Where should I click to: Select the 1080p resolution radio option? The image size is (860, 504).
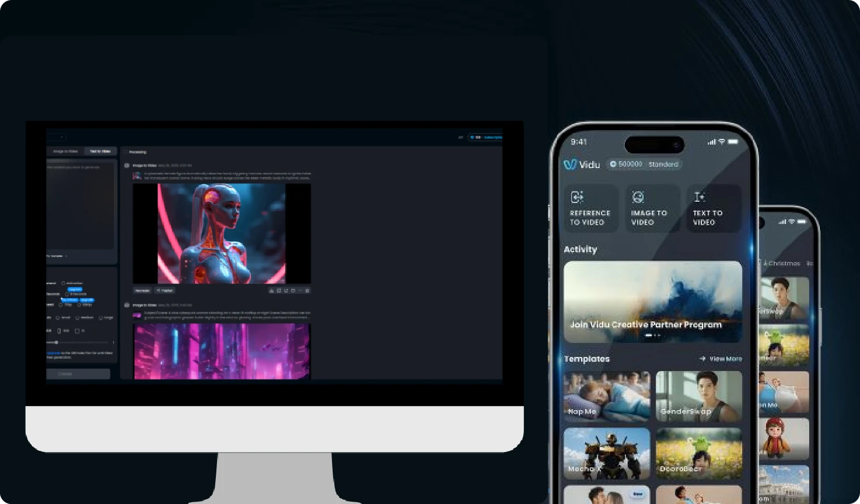coord(79,304)
